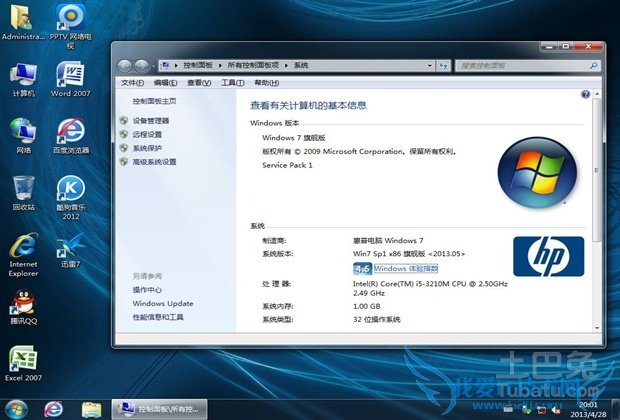The image size is (620, 420).
Task: Select the 32 位操作系统 value
Action: click(x=376, y=319)
